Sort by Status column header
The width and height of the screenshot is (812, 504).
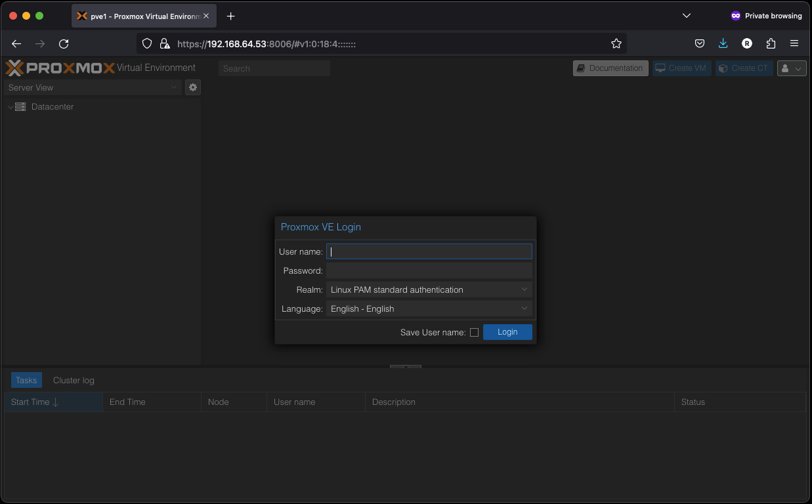click(740, 402)
